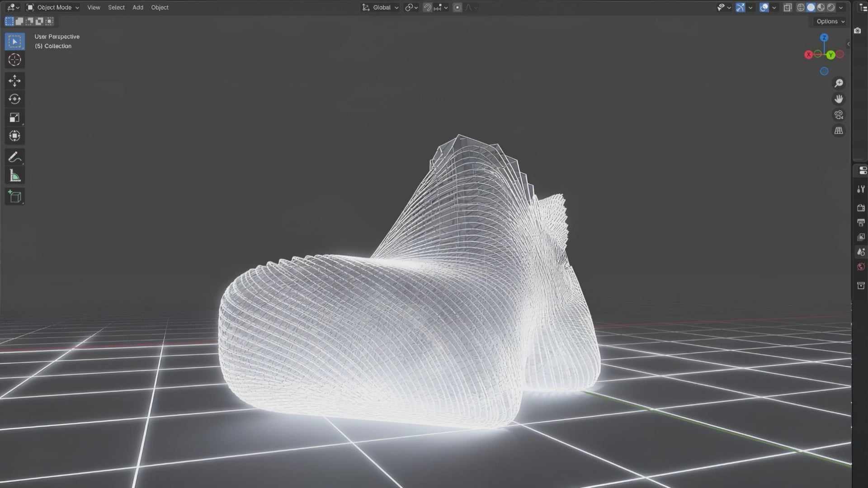Select the Rotate tool
868x488 pixels.
pos(14,99)
